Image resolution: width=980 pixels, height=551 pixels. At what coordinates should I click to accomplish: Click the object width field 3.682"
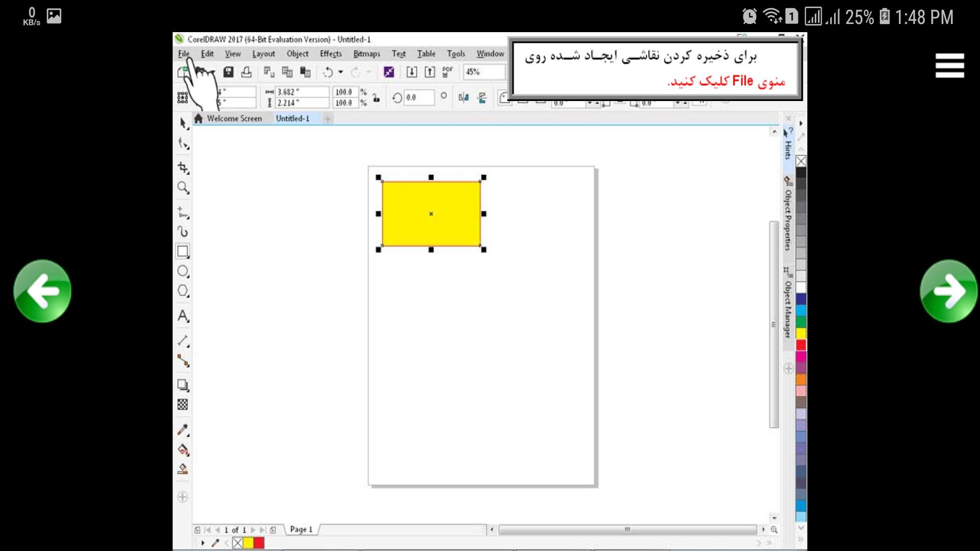pos(302,92)
